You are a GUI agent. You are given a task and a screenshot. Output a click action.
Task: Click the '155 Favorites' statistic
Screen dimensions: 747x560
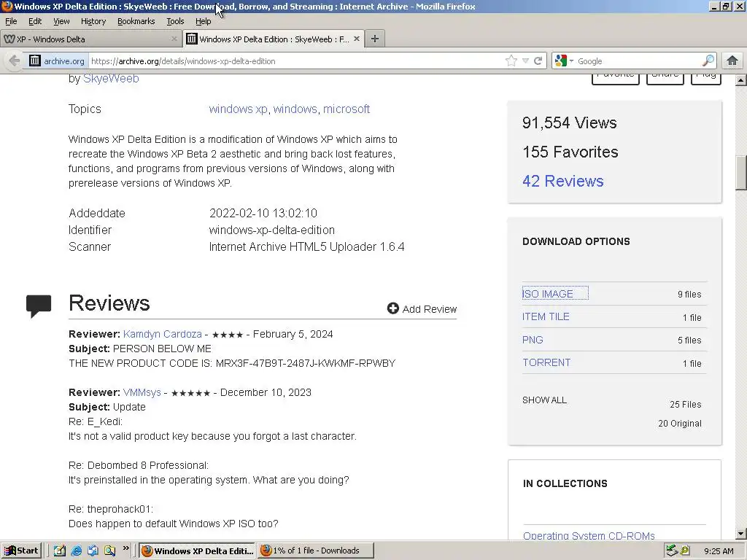tap(570, 152)
